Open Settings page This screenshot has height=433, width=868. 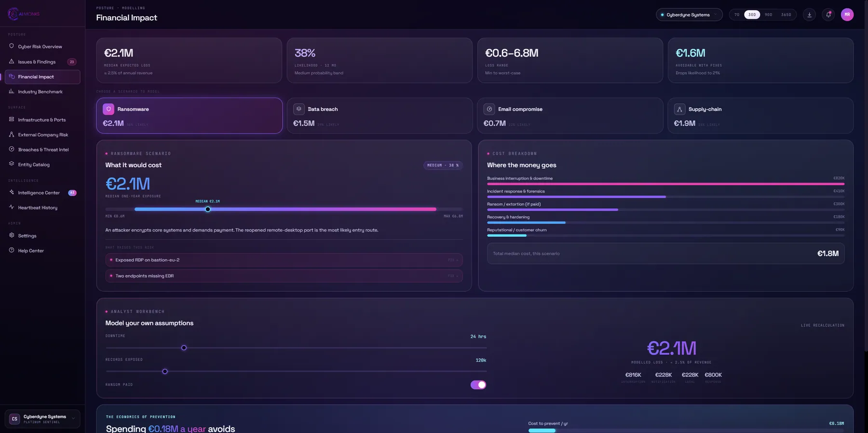point(42,236)
